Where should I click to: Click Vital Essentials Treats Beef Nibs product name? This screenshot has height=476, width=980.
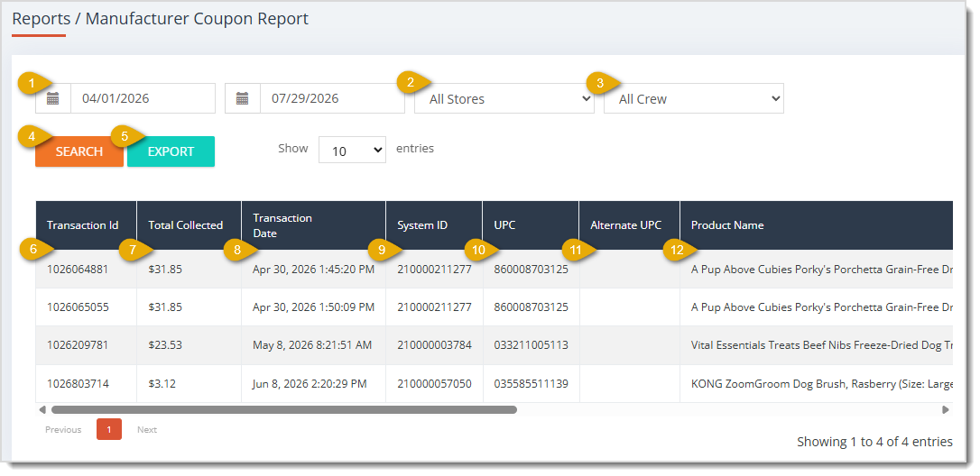(822, 344)
